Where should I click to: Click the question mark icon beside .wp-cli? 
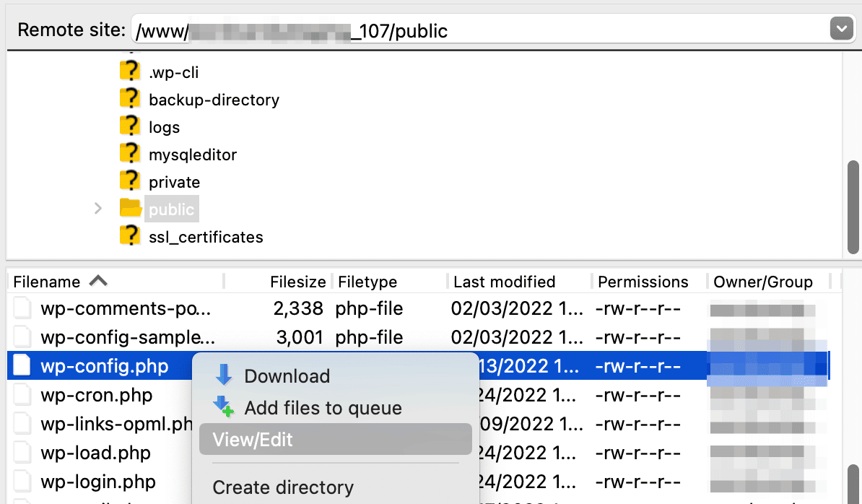[129, 71]
